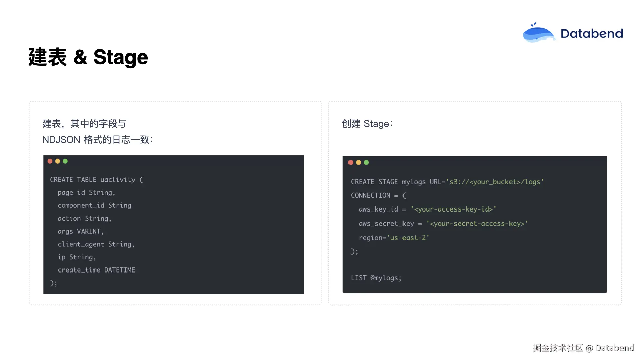644x362 pixels.
Task: Click the s3 bucket URL string
Action: (x=494, y=182)
